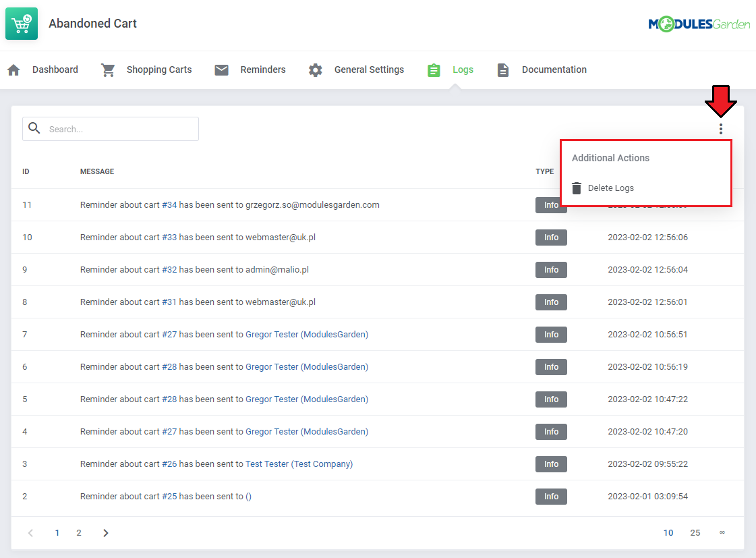756x558 pixels.
Task: Click the empty () client link in log 2
Action: pos(248,497)
